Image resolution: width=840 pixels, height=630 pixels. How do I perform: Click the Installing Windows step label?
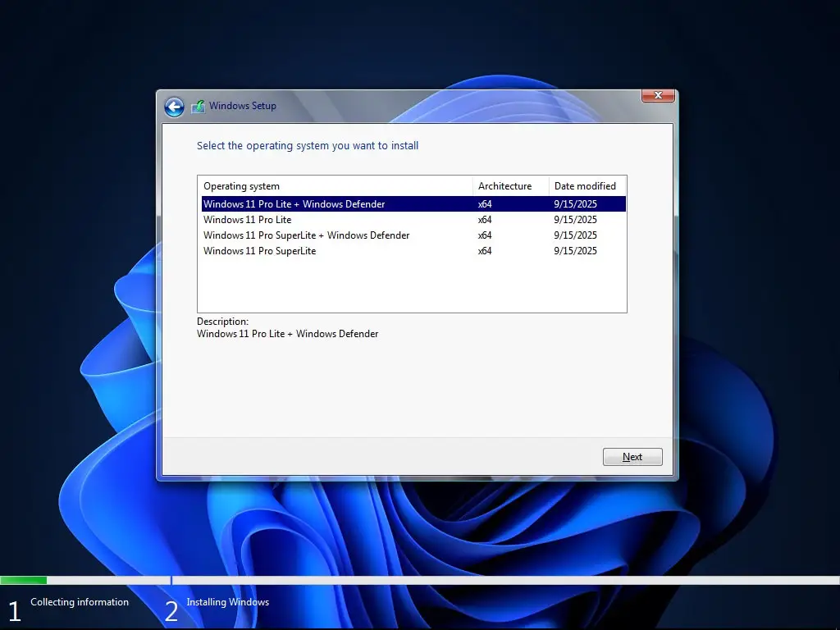click(227, 602)
